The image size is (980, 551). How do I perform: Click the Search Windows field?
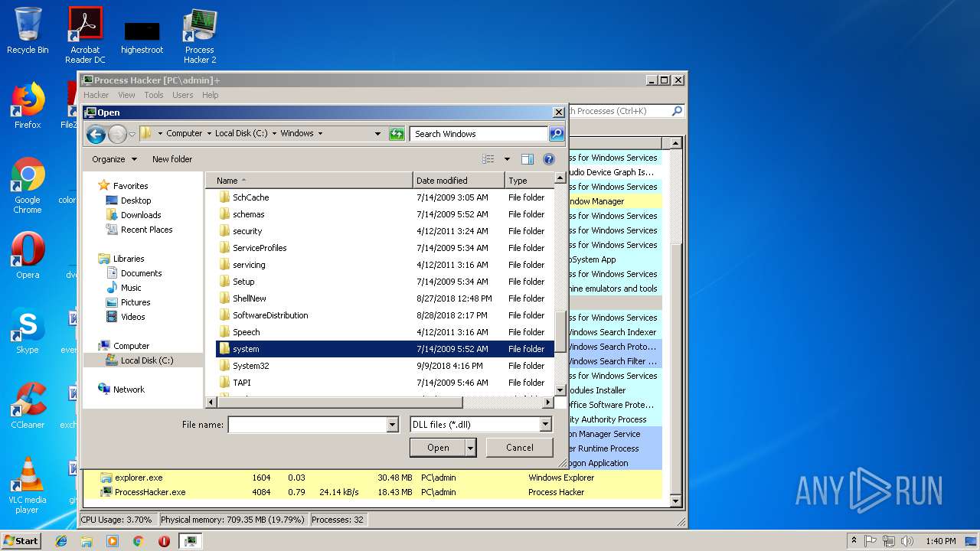pyautogui.click(x=479, y=134)
